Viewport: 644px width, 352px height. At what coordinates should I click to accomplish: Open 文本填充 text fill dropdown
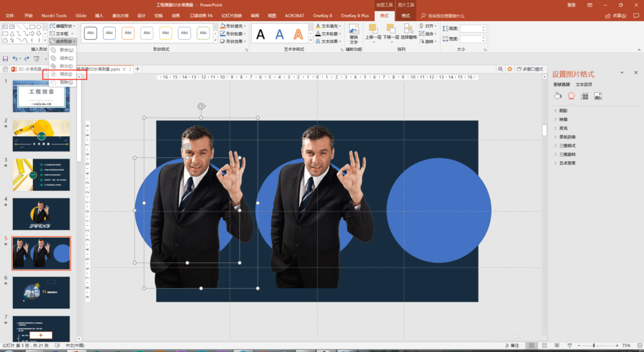pos(328,26)
